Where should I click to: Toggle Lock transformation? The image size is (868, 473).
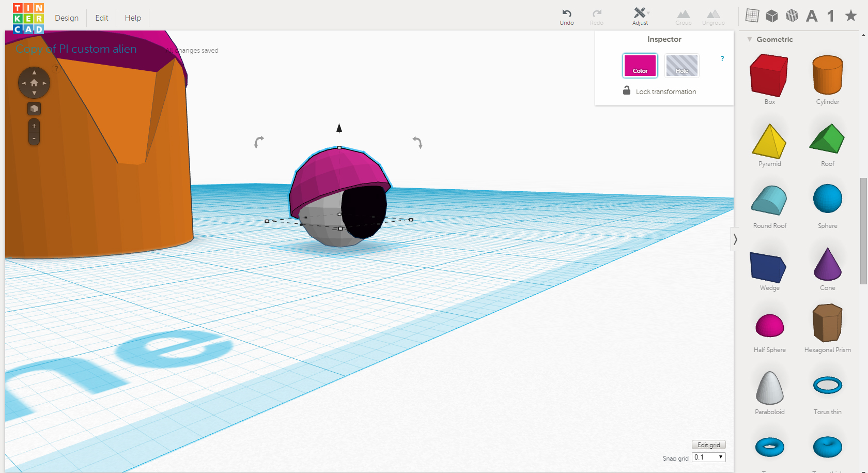659,91
